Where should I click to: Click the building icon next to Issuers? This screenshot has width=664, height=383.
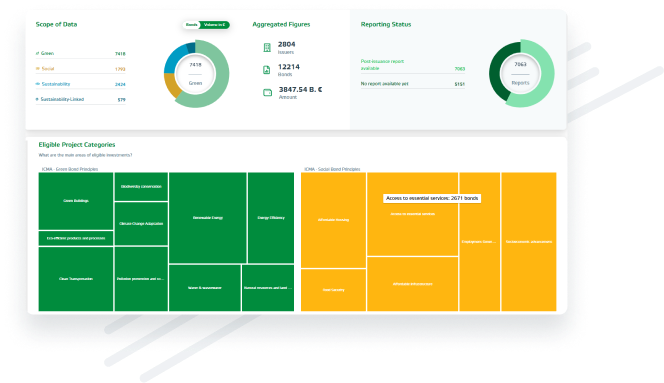(x=267, y=47)
